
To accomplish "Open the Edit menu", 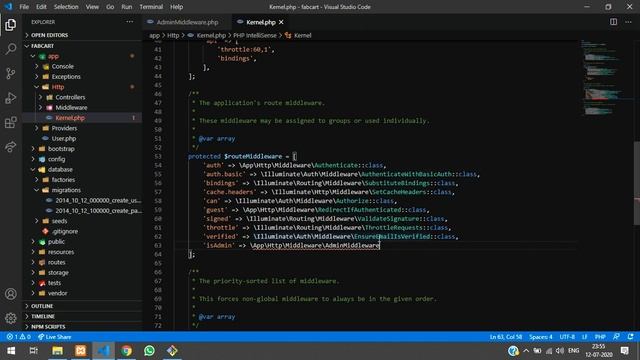I will [x=41, y=7].
